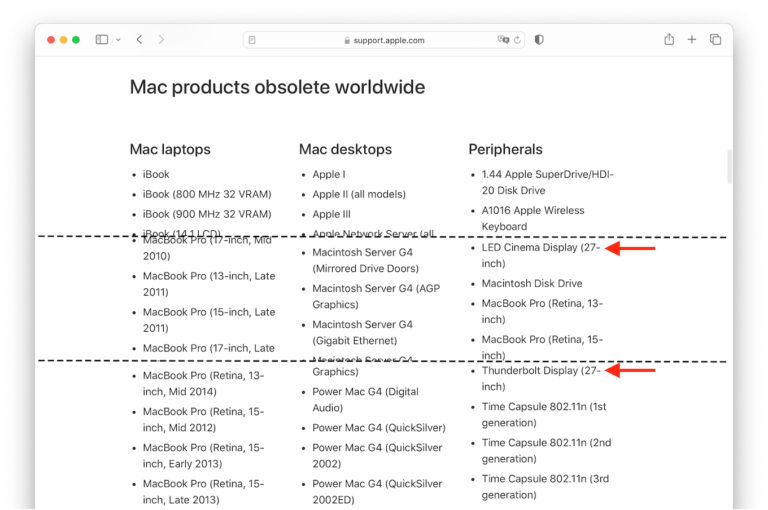Open a new tab with plus icon

692,40
